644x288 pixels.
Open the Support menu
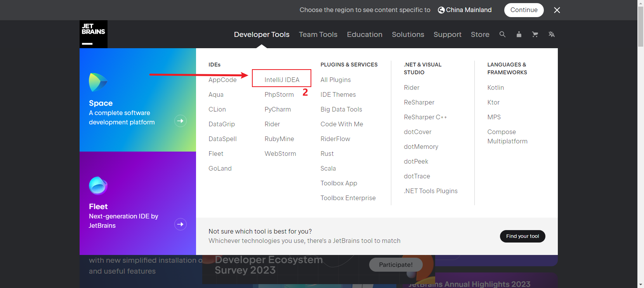coord(448,35)
